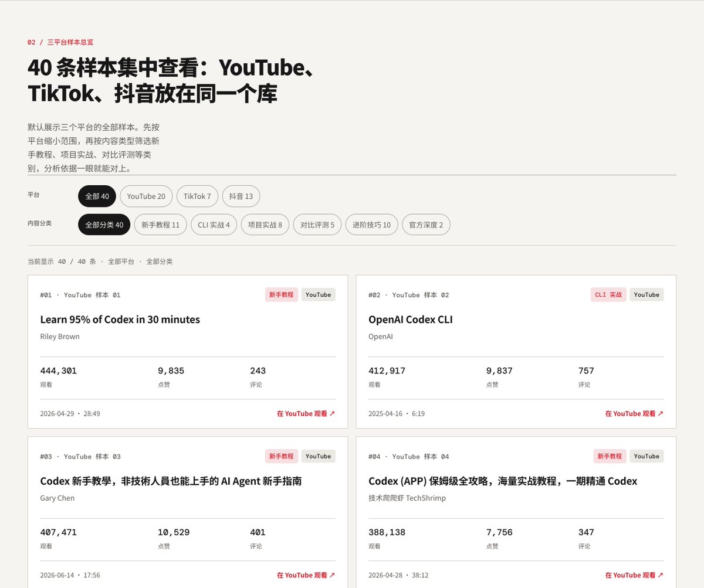Click author 技术爬爬虾 TechShrimp

(x=407, y=498)
